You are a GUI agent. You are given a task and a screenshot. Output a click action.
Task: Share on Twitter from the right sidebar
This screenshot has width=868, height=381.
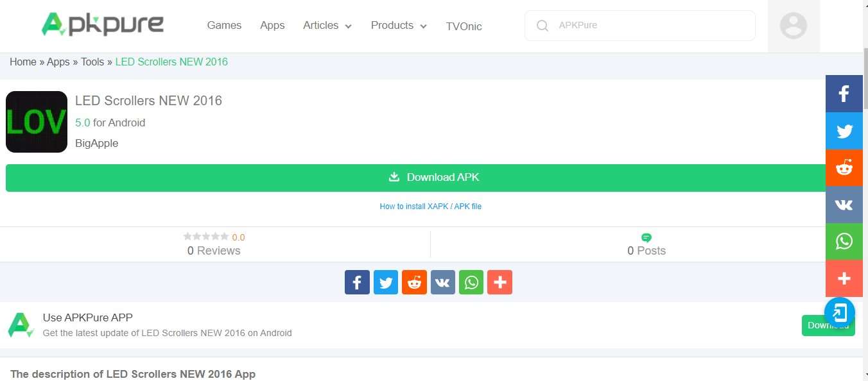click(844, 131)
